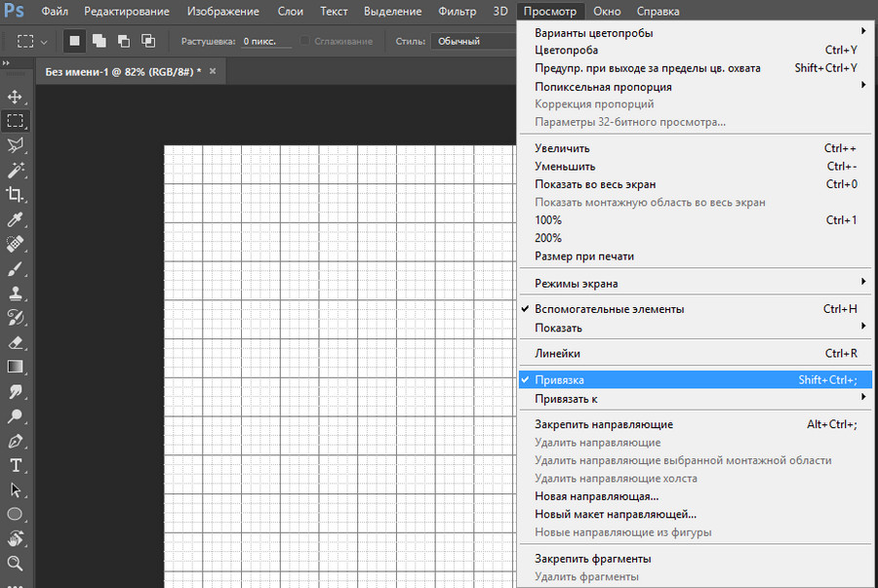Choose Add to selection mode icon

click(x=100, y=41)
